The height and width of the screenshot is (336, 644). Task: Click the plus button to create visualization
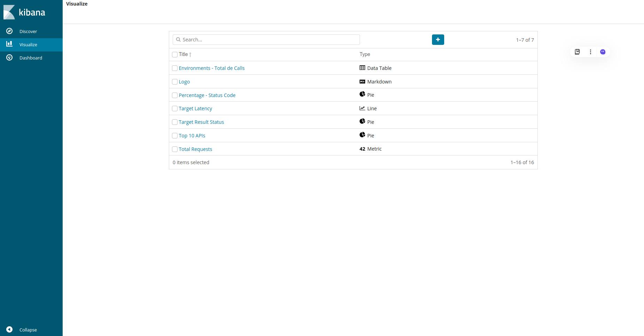438,40
